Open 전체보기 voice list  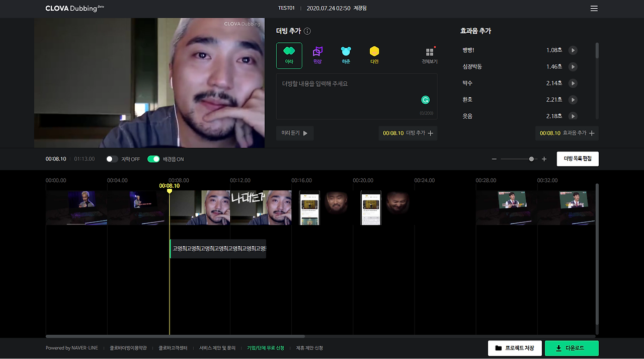point(430,55)
